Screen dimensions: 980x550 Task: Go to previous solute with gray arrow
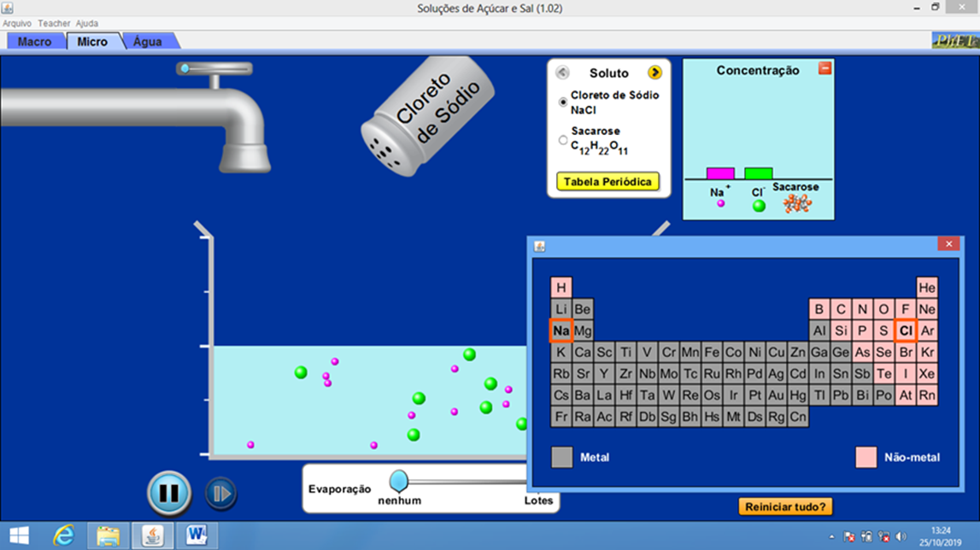[562, 73]
